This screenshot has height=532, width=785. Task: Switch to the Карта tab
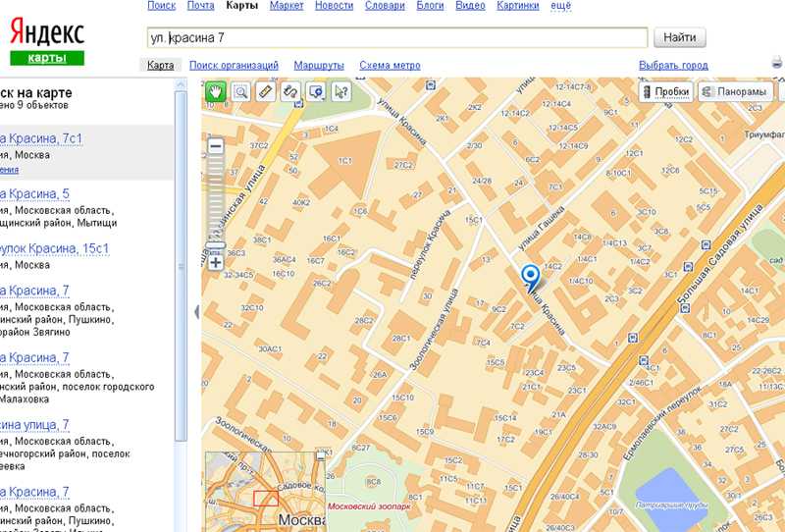[x=161, y=65]
